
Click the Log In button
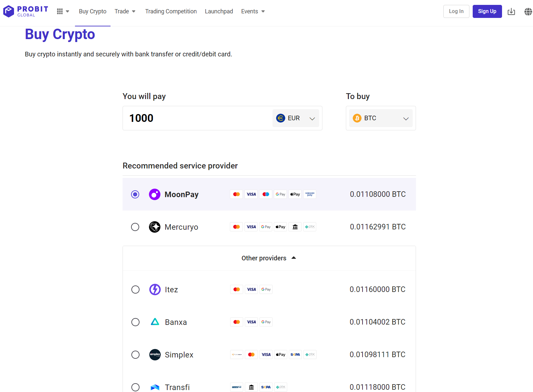point(456,11)
